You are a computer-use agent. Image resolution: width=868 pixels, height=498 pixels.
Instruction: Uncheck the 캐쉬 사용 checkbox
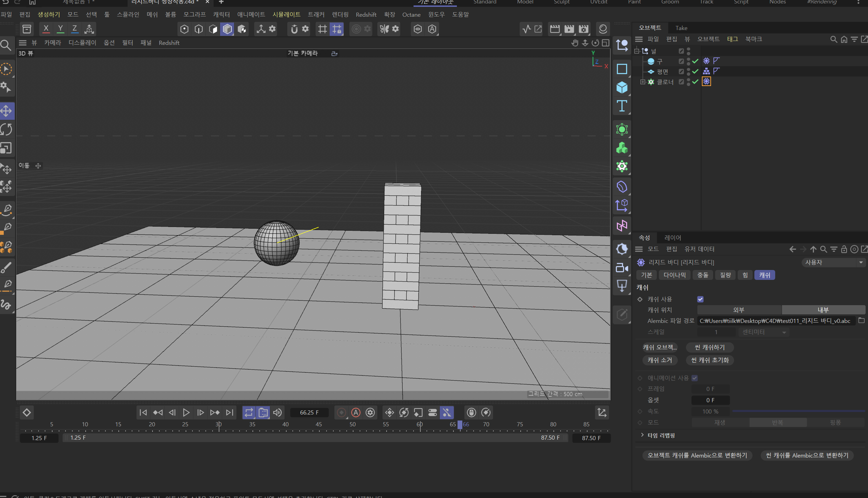700,299
